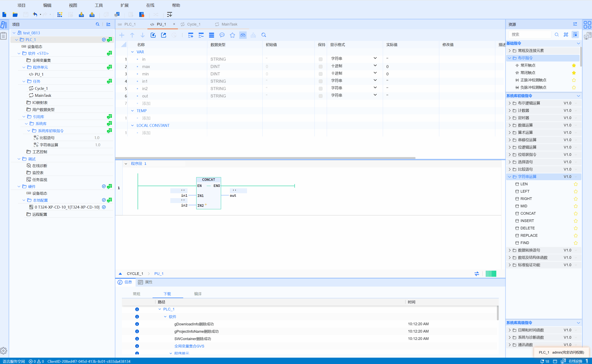The height and width of the screenshot is (364, 592).
Task: Collapse the VAR section in variable table
Action: click(x=132, y=52)
